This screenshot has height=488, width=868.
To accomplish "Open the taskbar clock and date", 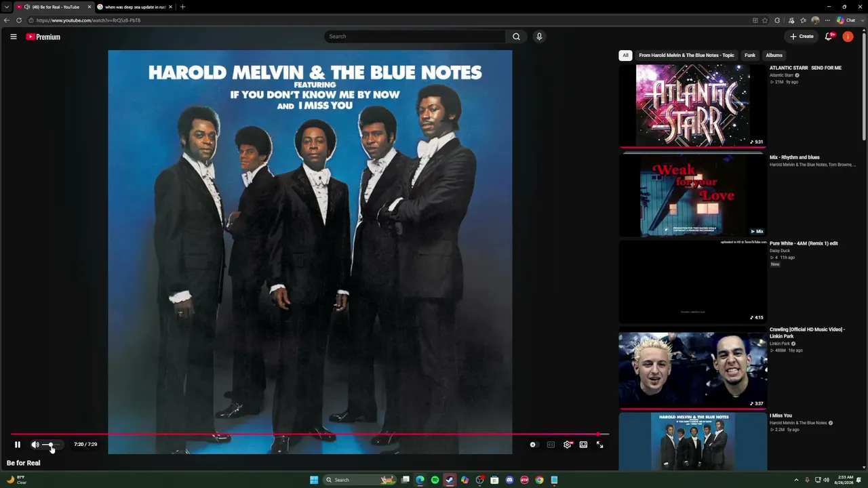I will pyautogui.click(x=845, y=480).
